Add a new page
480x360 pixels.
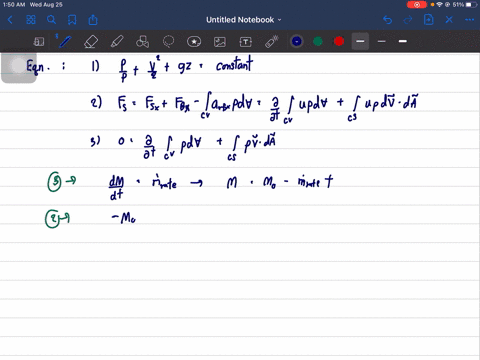coord(428,20)
